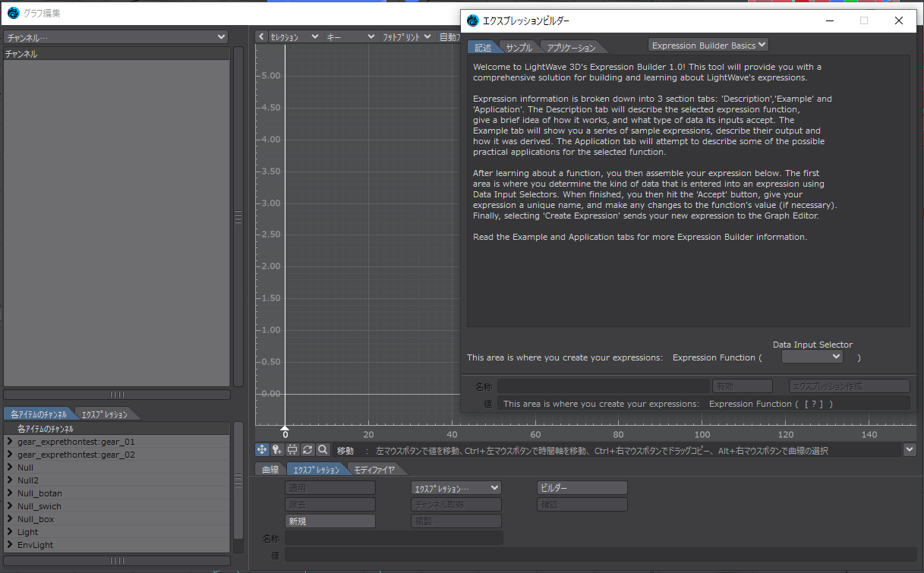Switch to 記述 tab in Expression Builder
The image size is (924, 573).
click(x=483, y=48)
